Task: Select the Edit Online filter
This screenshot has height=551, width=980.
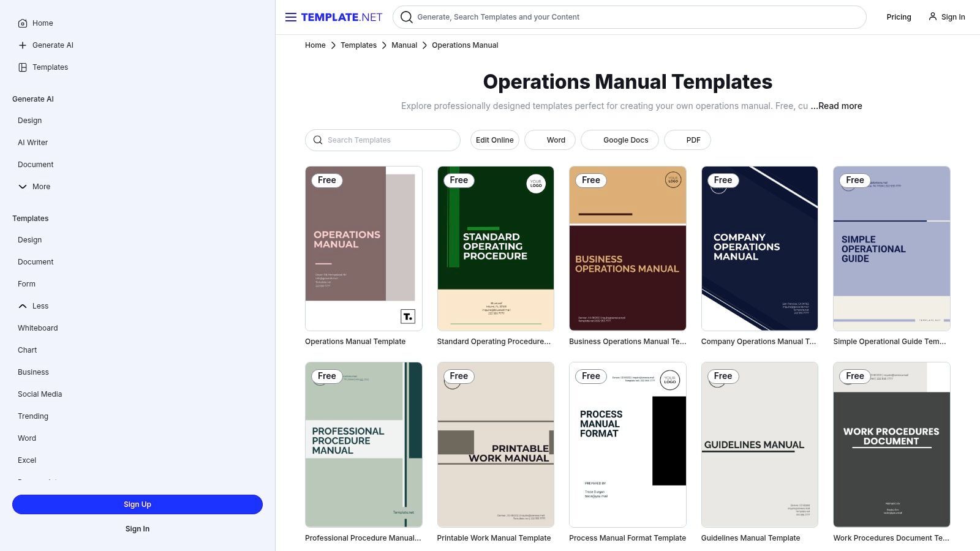Action: (x=494, y=140)
